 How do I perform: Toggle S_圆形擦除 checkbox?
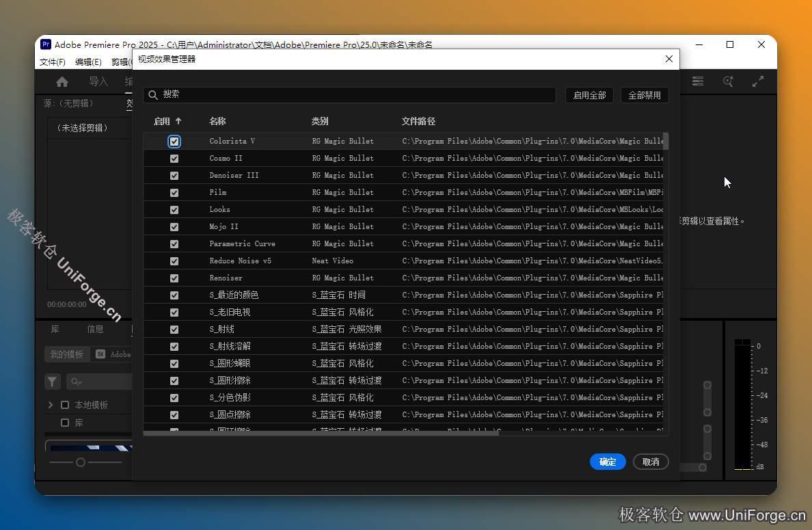click(x=174, y=381)
